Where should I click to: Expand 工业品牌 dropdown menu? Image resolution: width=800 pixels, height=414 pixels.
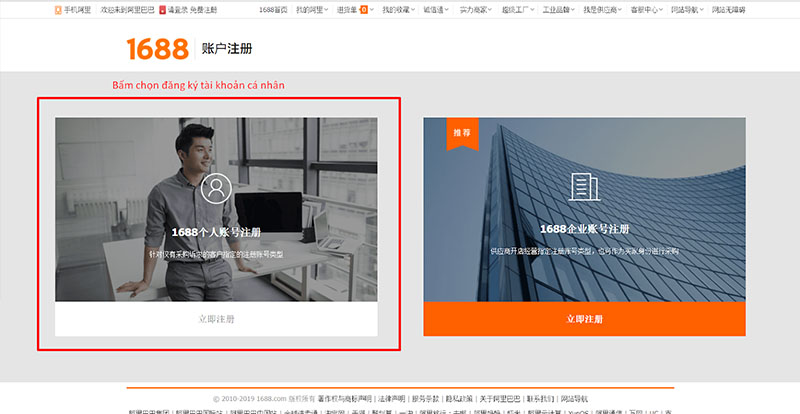click(x=559, y=10)
